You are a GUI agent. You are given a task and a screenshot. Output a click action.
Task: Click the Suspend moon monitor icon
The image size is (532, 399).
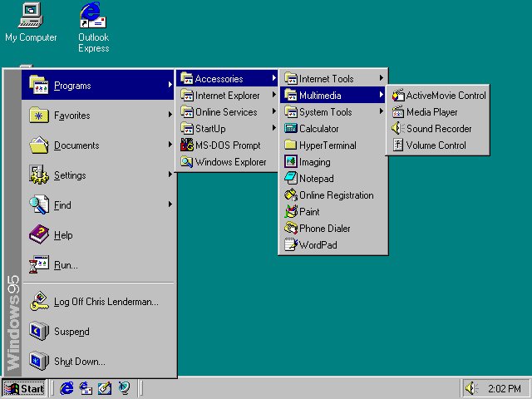pyautogui.click(x=39, y=331)
